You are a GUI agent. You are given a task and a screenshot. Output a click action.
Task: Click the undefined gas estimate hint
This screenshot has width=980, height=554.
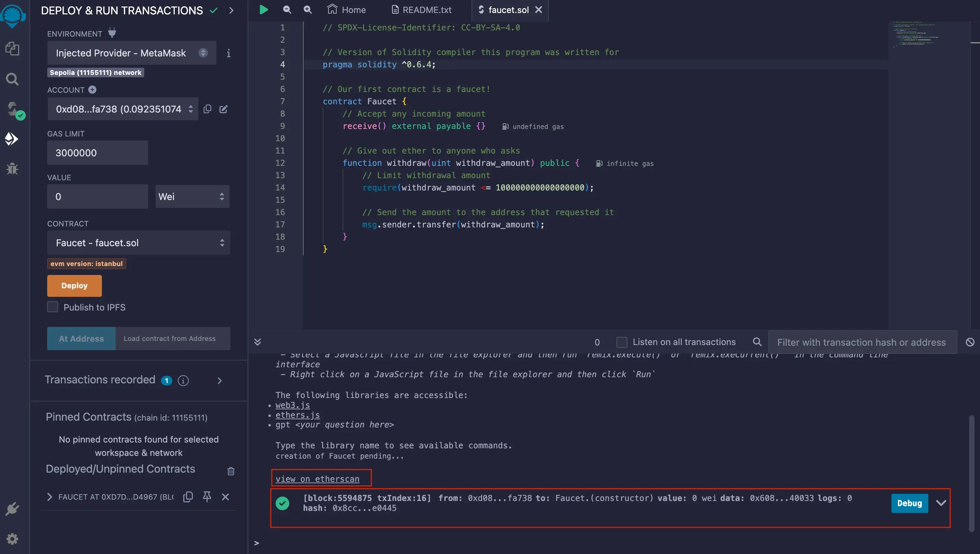[533, 126]
